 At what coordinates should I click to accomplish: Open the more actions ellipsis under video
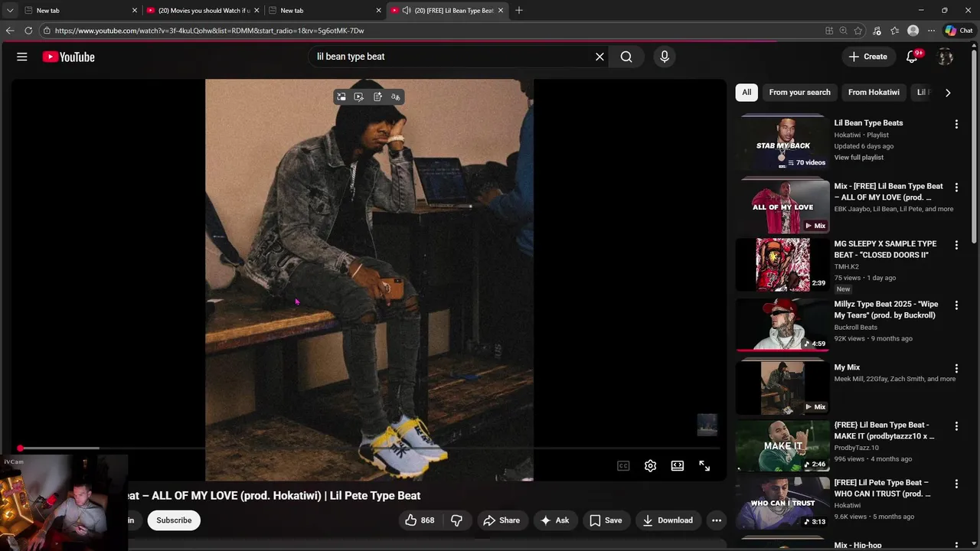tap(717, 520)
